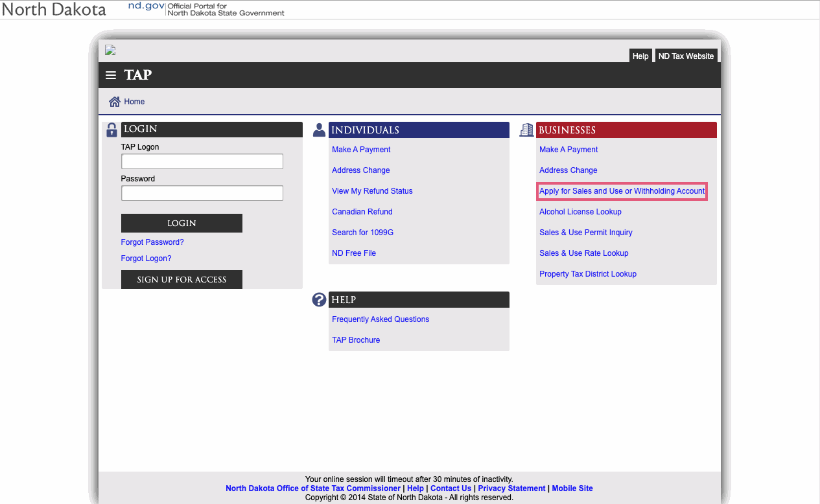Click the broken image logo in header
This screenshot has width=820, height=504.
[x=110, y=50]
